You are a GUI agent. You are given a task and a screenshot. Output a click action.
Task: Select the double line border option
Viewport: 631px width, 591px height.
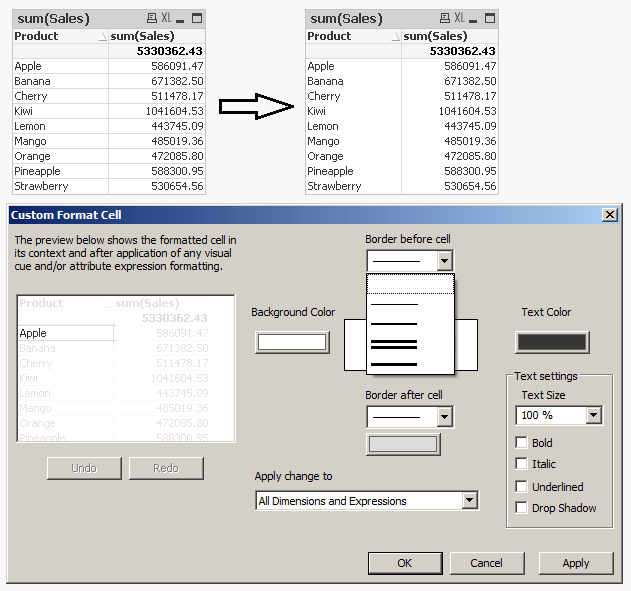[410, 344]
